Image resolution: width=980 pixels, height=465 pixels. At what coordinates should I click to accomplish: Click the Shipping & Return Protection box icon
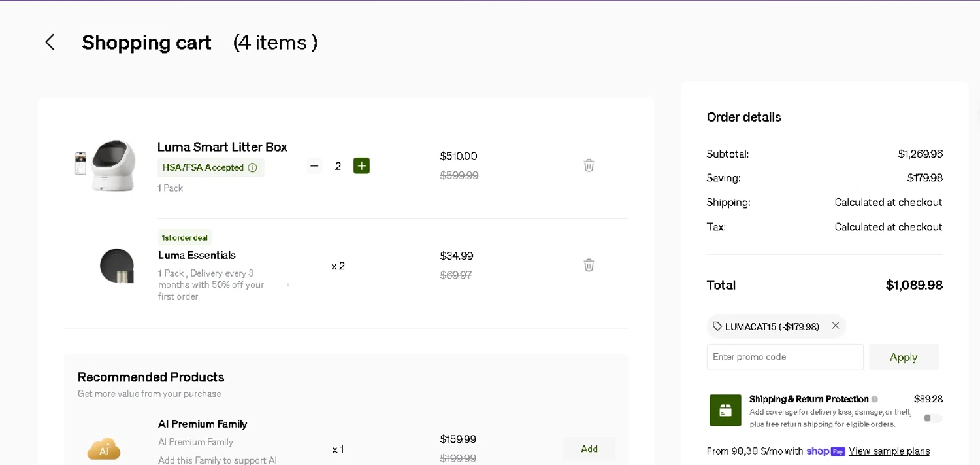(x=725, y=410)
